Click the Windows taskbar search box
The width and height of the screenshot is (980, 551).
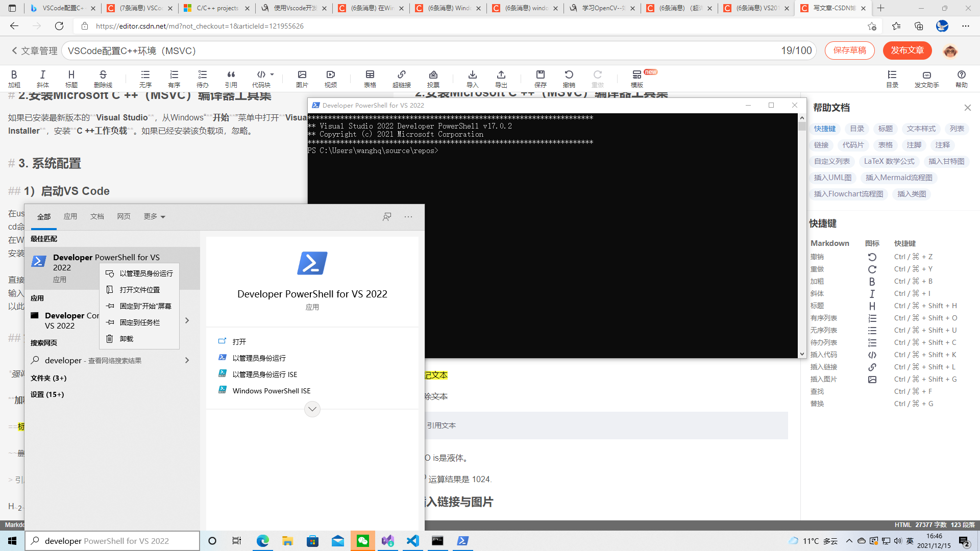point(112,541)
